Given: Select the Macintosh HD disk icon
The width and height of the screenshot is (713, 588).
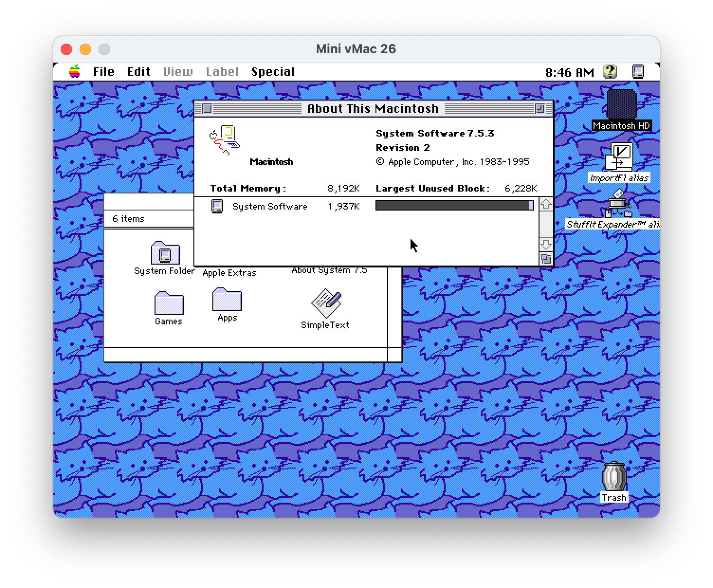Looking at the screenshot, I should tap(622, 104).
